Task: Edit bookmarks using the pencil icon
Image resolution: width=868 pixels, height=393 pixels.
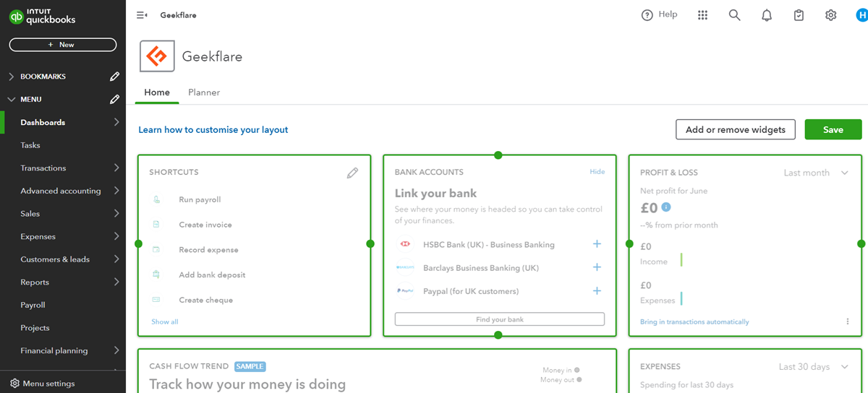Action: coord(114,77)
